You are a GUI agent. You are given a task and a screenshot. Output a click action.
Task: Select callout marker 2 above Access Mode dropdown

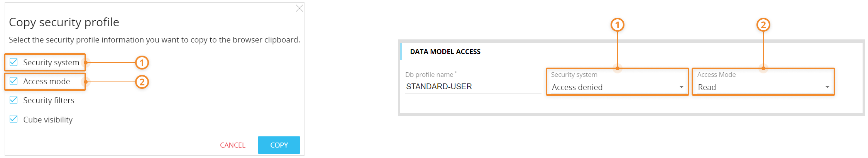coord(763,25)
